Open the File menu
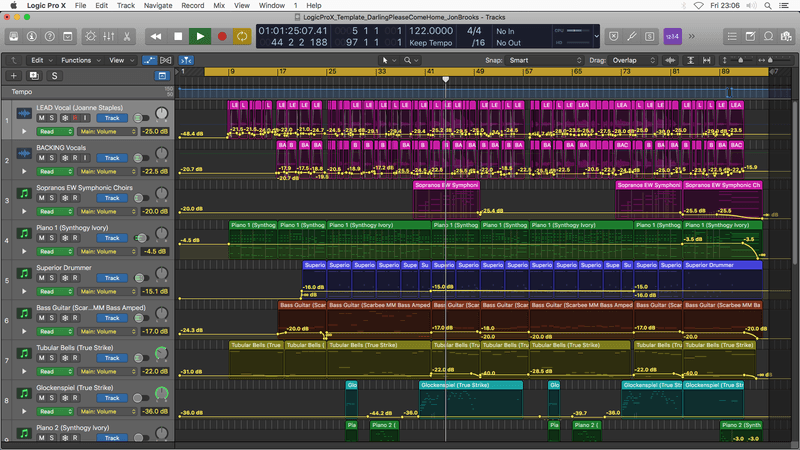This screenshot has height=450, width=800. tap(81, 6)
